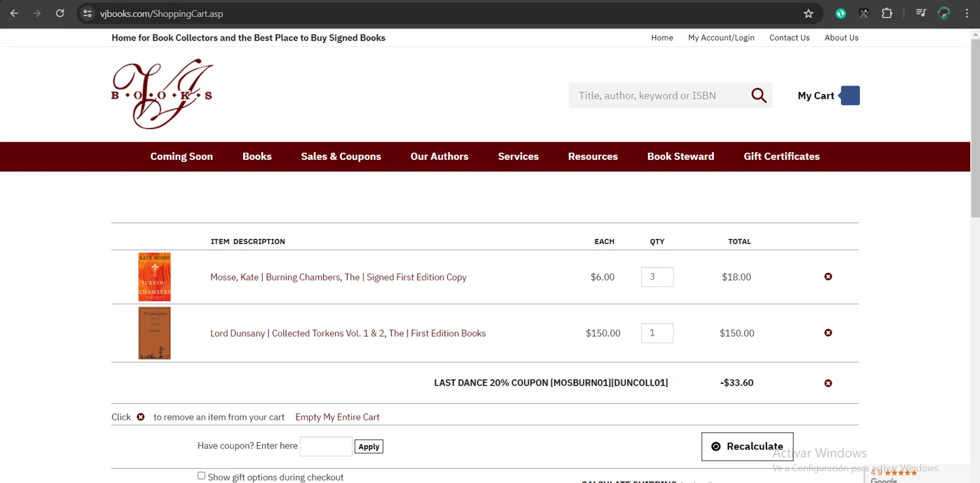Open the Sales & Coupons menu
This screenshot has width=980, height=483.
(x=341, y=157)
